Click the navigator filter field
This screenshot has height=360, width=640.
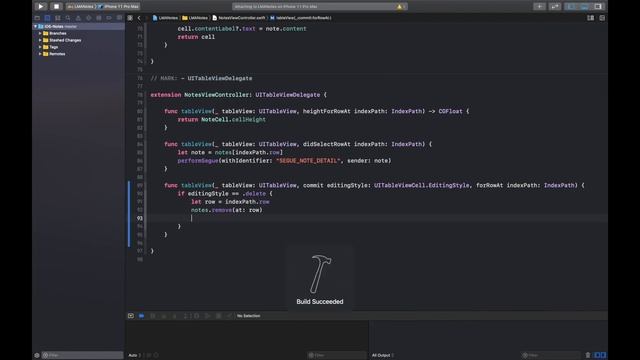coord(82,356)
